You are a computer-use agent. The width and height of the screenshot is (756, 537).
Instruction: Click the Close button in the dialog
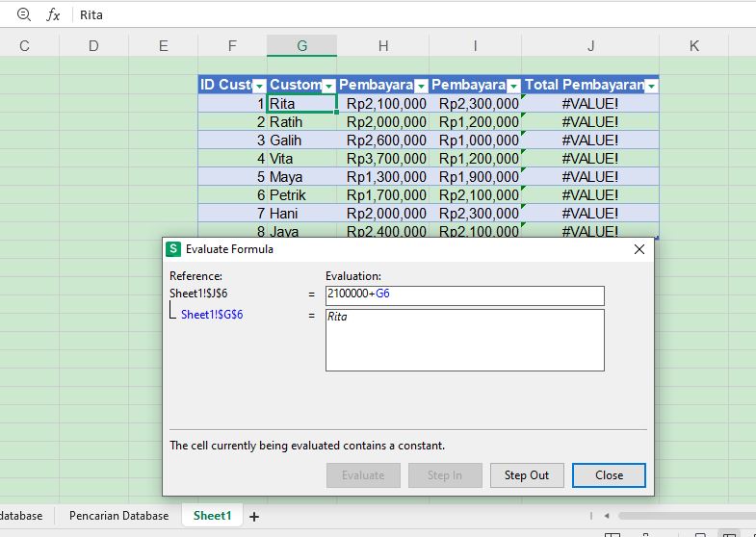609,475
